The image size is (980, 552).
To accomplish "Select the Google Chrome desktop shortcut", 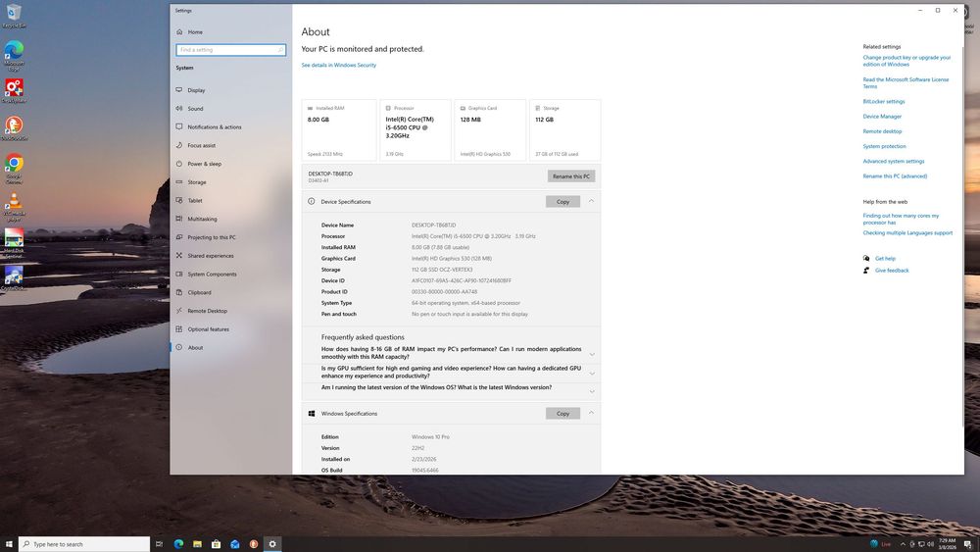I will [x=14, y=169].
